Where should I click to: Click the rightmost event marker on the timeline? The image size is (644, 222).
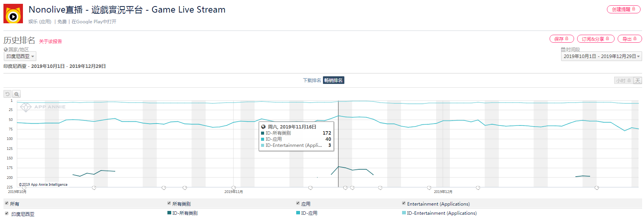(597, 188)
